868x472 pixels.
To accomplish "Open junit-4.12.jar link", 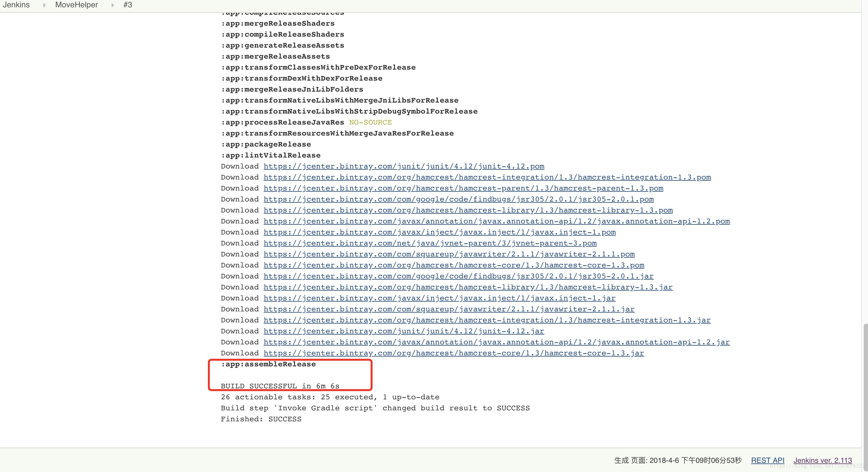I will pyautogui.click(x=404, y=331).
